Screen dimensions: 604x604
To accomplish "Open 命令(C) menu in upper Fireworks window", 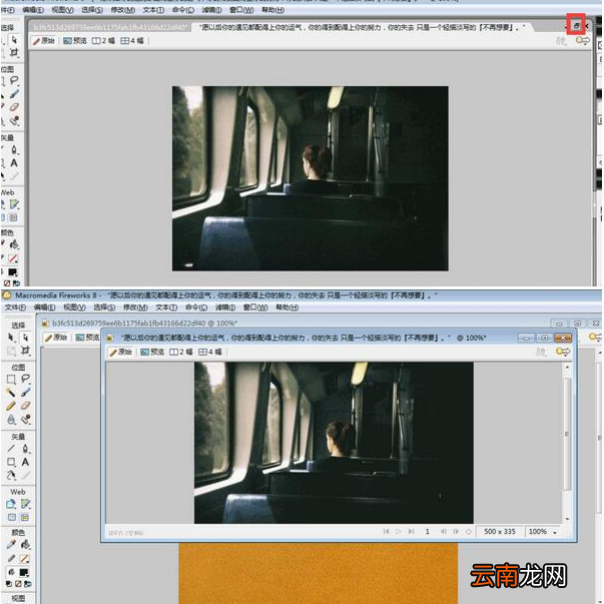I will (x=183, y=10).
